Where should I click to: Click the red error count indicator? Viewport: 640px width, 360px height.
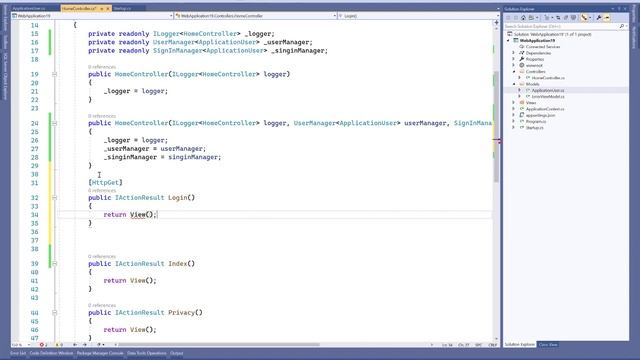[x=43, y=345]
